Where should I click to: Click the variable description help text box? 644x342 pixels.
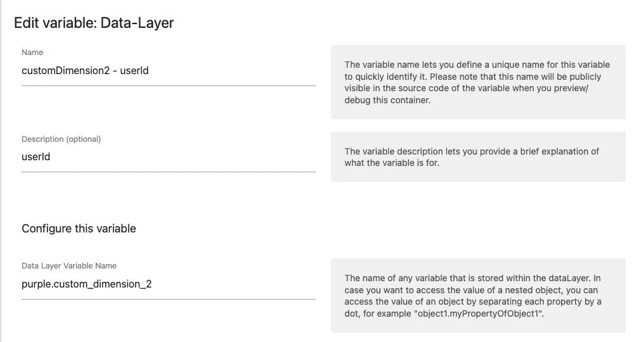click(478, 157)
